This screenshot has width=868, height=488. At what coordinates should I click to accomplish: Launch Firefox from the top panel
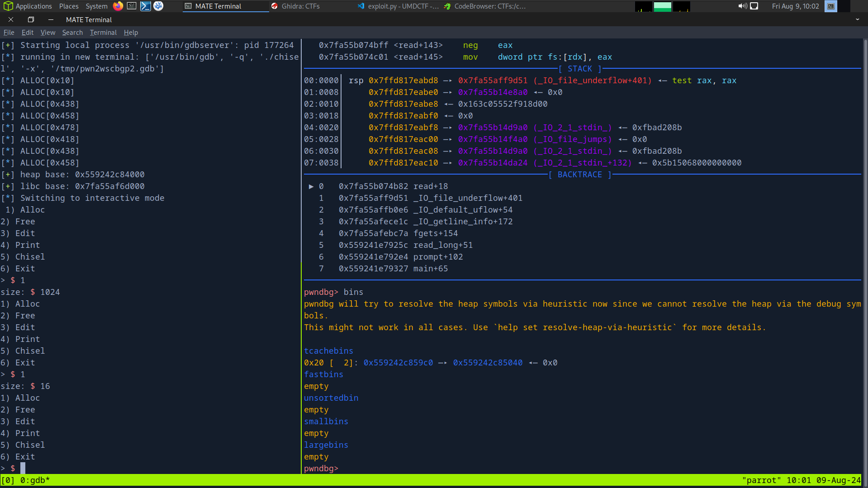(x=118, y=6)
